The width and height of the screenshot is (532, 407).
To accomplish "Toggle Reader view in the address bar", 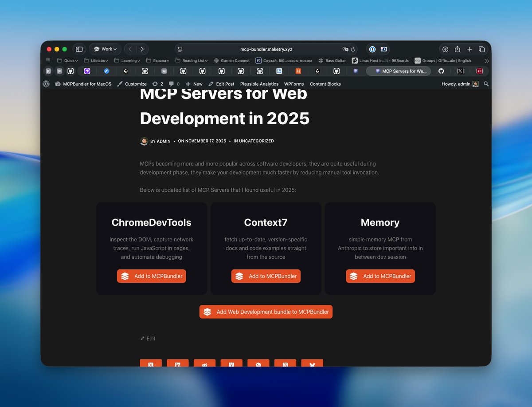I will coord(179,49).
